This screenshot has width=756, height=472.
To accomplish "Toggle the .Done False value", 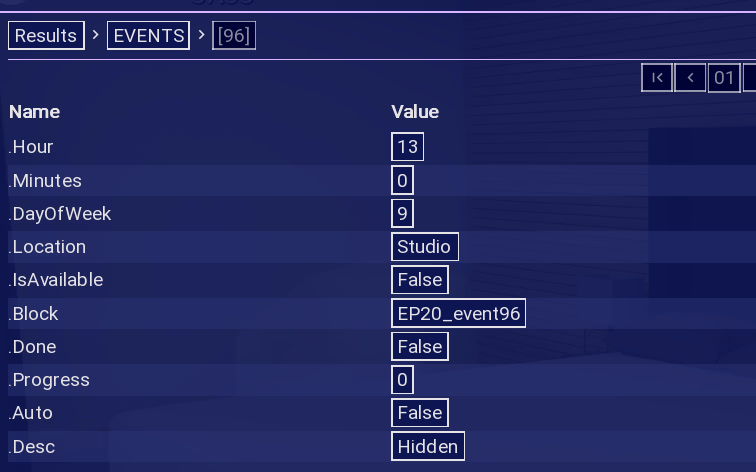I will pos(419,347).
